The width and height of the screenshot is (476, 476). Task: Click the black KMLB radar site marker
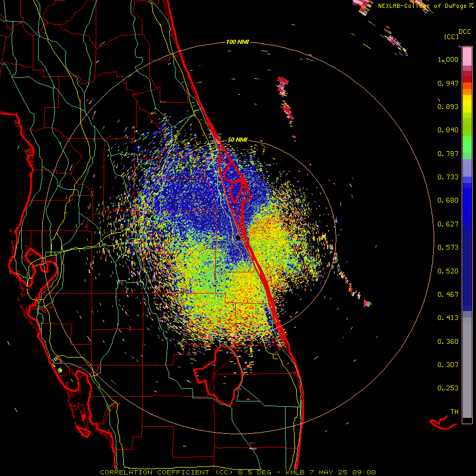(238, 237)
